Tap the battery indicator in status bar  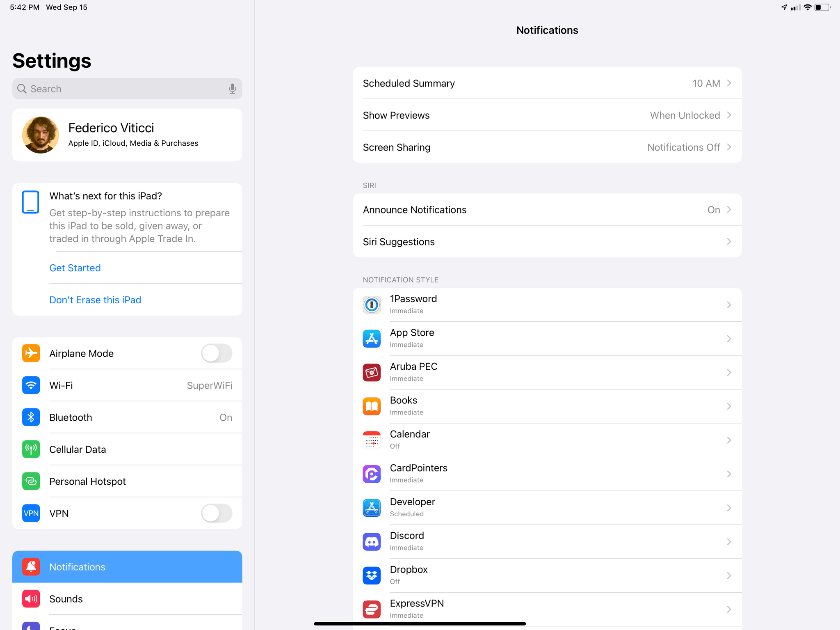[822, 7]
